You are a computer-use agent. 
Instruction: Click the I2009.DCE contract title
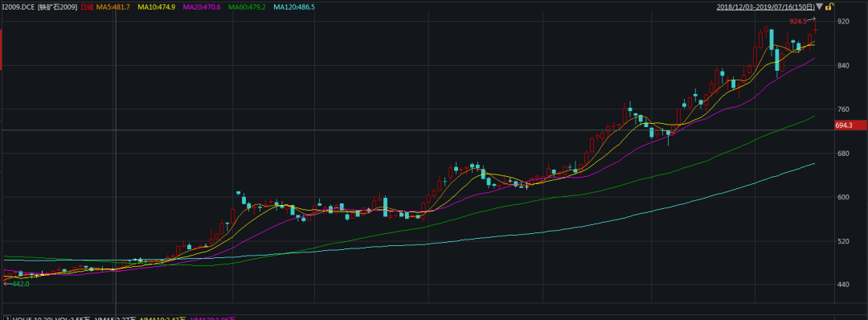[x=18, y=6]
